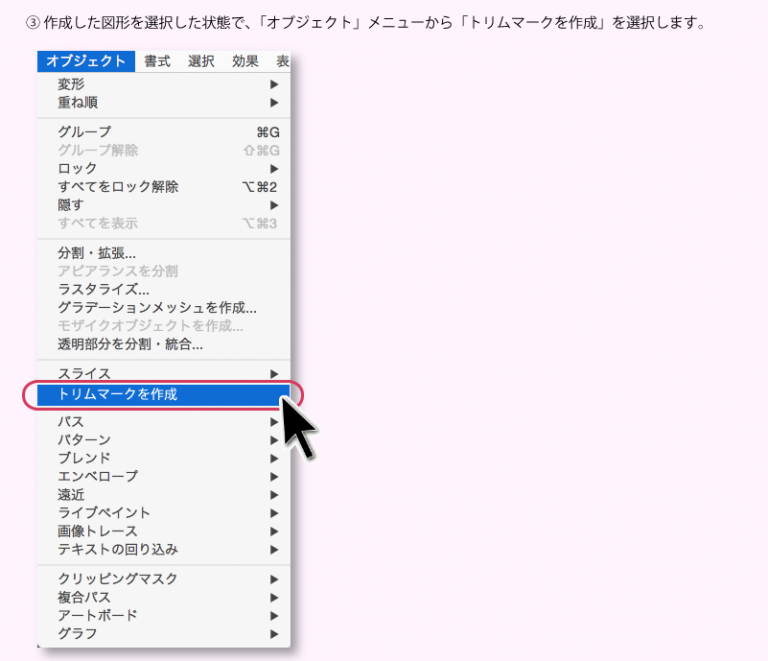Open the オブジェクト menu in menu bar
The image size is (768, 661).
[86, 61]
